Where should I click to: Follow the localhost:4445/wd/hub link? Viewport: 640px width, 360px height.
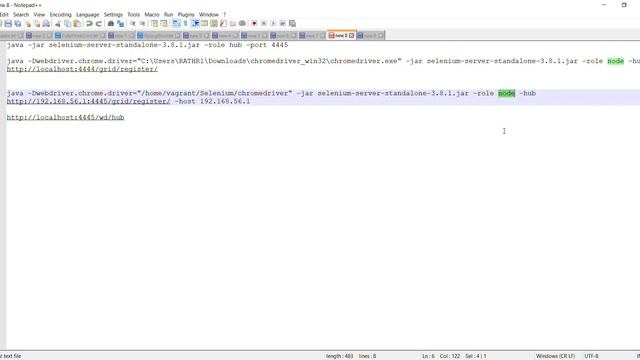pos(65,118)
